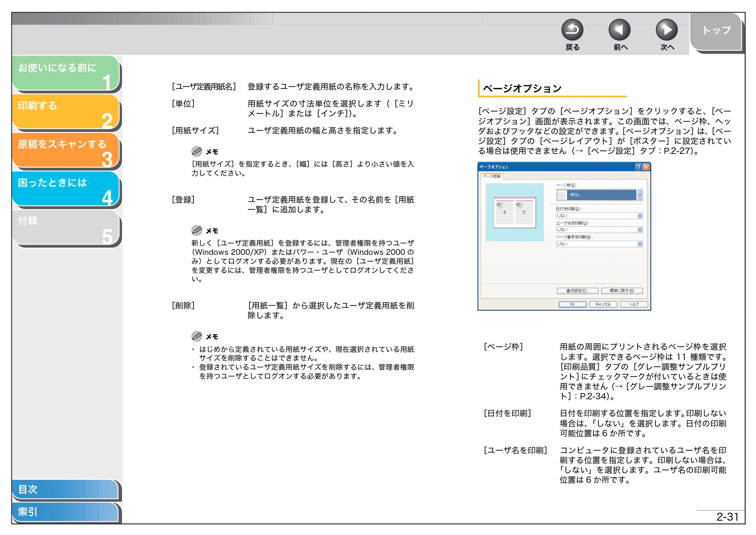Click the [ページ枠] term label
Viewport: 756px width, 535px height.
[x=503, y=347]
